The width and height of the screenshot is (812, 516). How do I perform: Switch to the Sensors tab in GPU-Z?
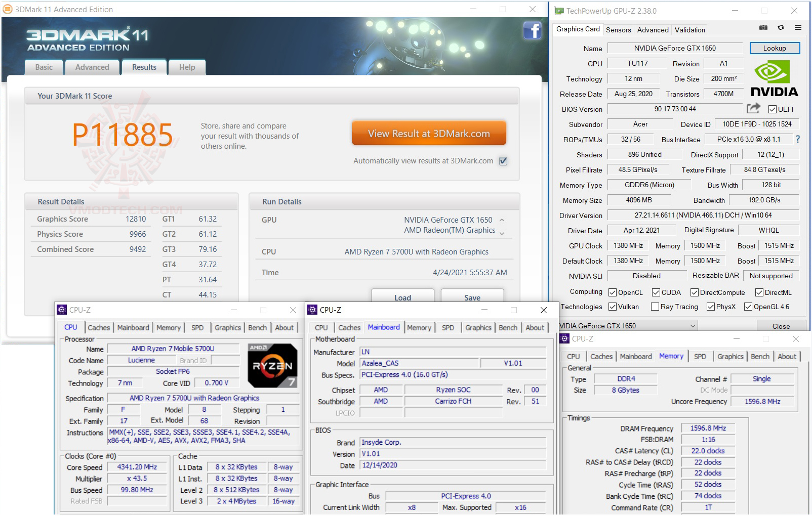coord(619,30)
